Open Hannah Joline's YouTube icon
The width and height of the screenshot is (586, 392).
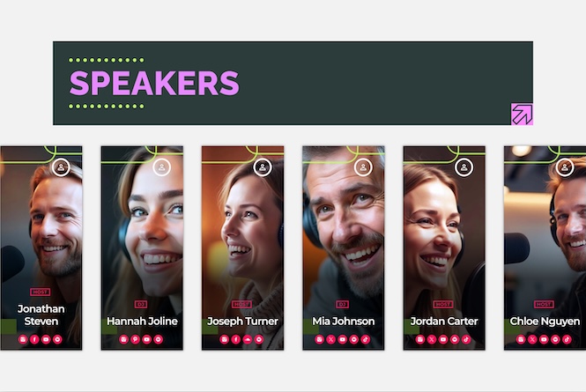tap(147, 339)
